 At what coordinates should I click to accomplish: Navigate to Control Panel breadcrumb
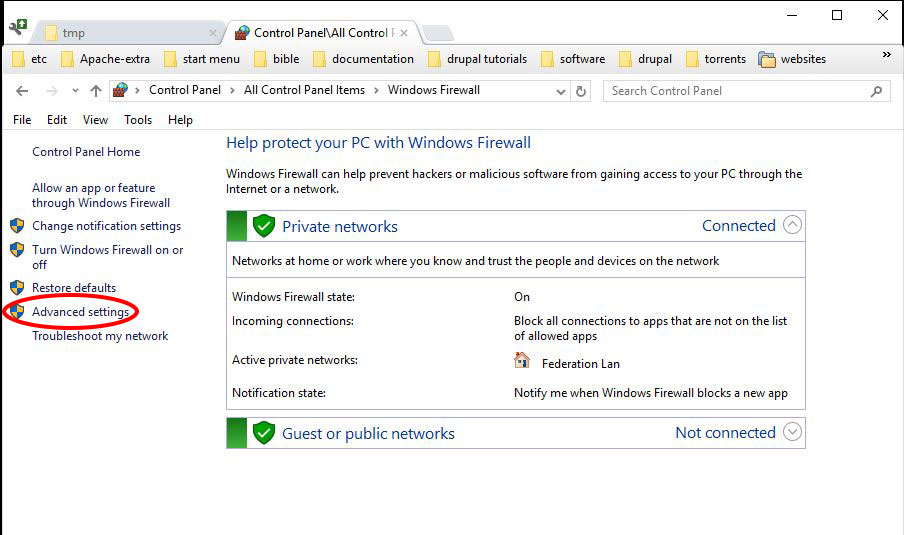[184, 90]
